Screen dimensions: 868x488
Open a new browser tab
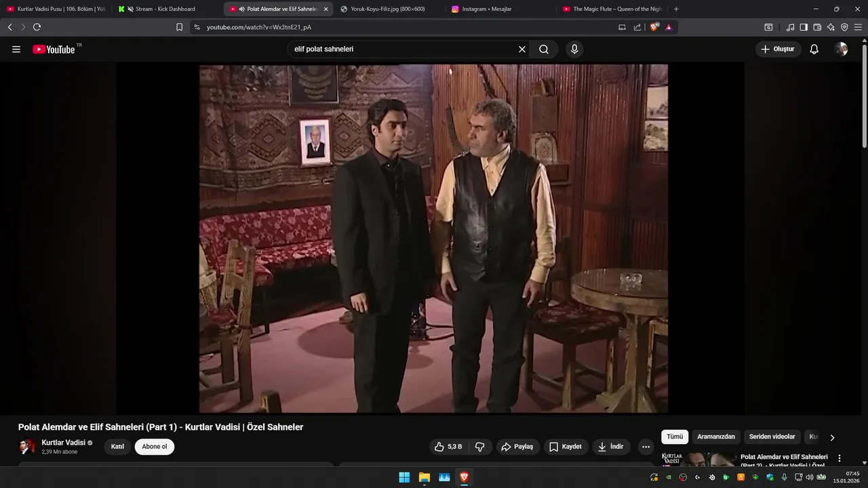click(676, 9)
